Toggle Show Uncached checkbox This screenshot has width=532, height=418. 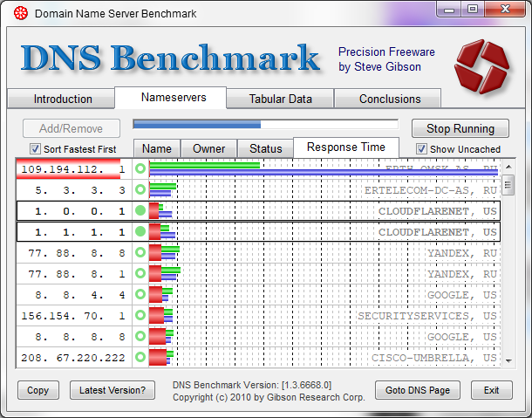pyautogui.click(x=421, y=148)
